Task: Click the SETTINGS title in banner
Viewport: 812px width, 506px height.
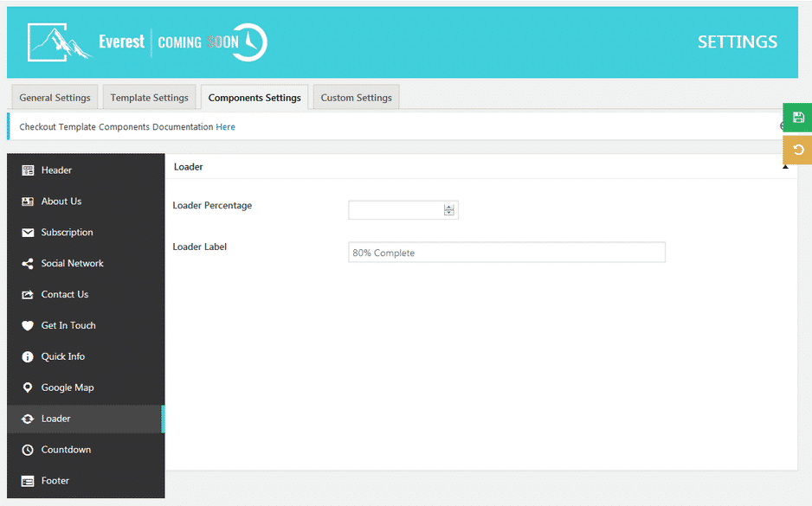Action: 737,42
